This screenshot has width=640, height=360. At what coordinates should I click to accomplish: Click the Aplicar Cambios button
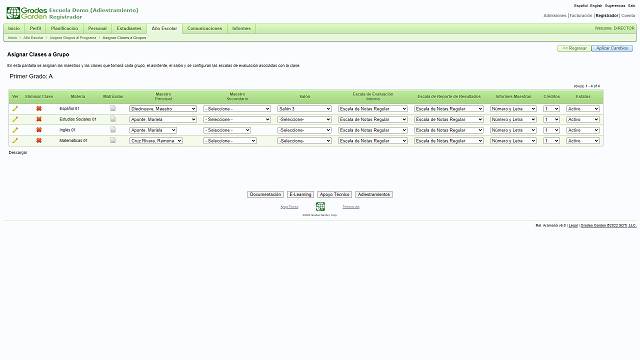612,48
